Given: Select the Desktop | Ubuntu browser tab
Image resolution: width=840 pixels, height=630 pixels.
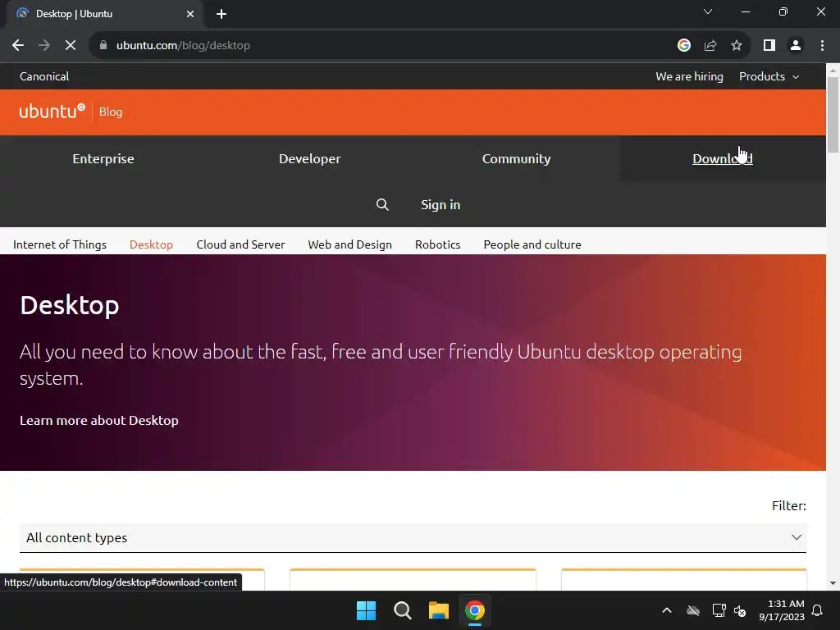Looking at the screenshot, I should 104,14.
